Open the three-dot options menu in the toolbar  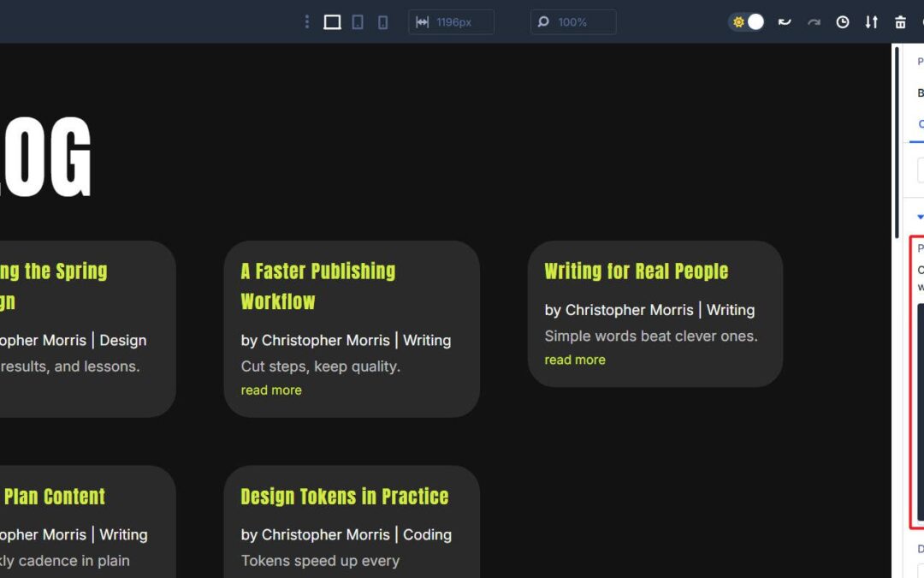[306, 22]
